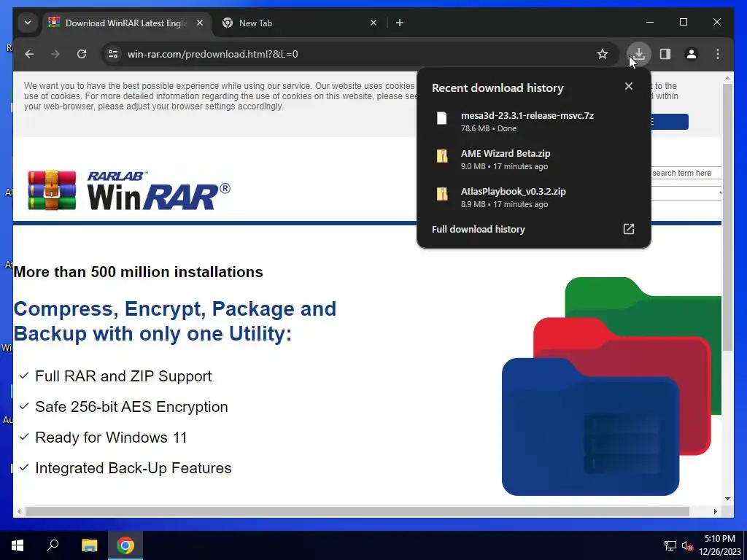Open the Windows Start menu
The width and height of the screenshot is (747, 560).
point(18,545)
